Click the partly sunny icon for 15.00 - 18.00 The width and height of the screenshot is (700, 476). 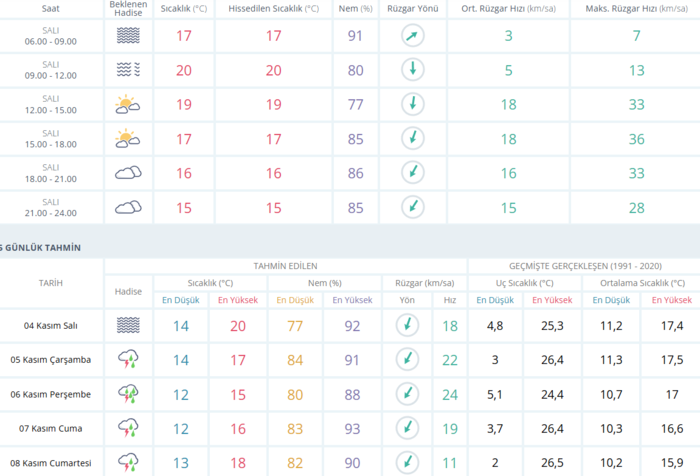[x=128, y=139]
